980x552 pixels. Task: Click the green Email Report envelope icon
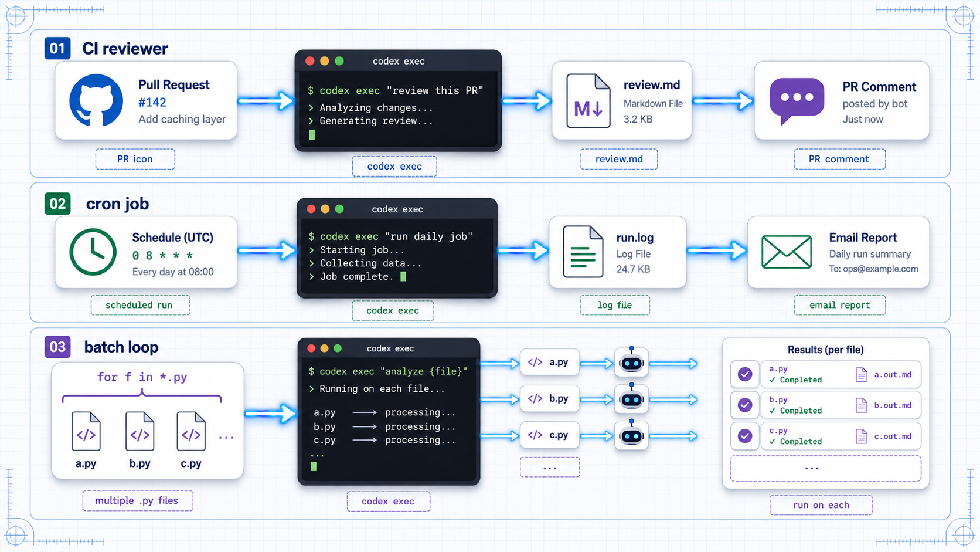click(787, 252)
